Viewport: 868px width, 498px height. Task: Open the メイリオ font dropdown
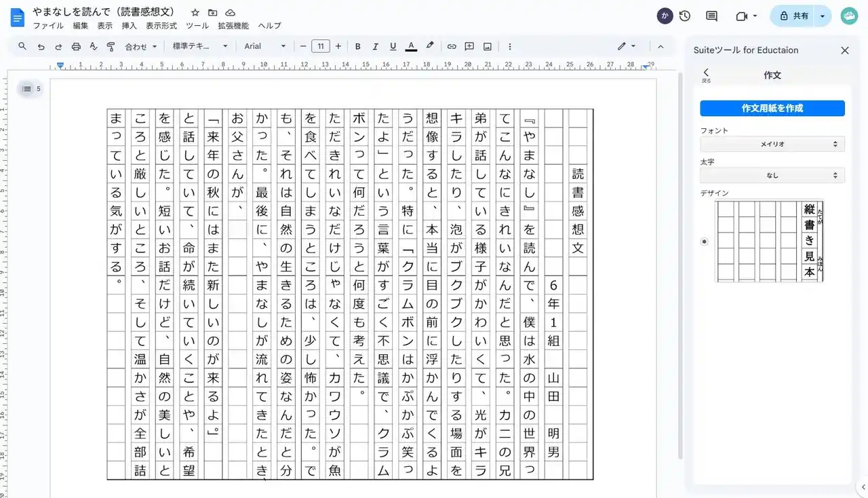772,144
